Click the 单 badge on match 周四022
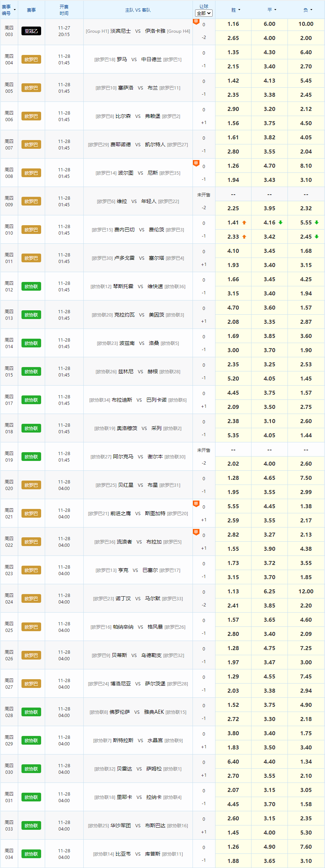325x868 pixels. [196, 532]
